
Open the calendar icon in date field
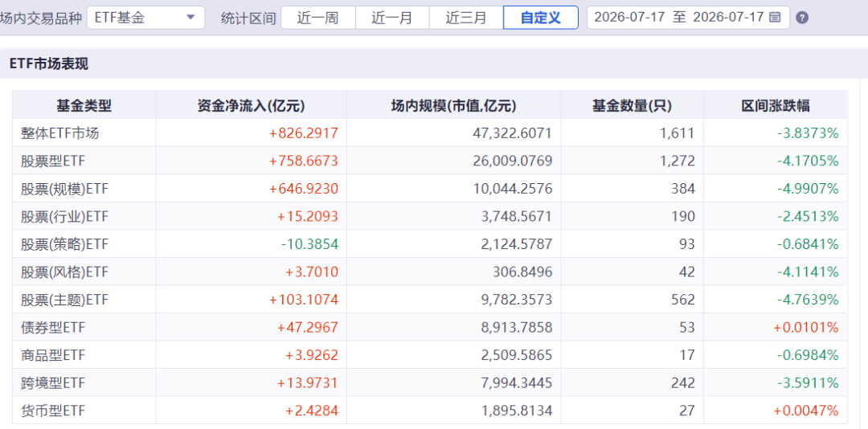coord(776,17)
